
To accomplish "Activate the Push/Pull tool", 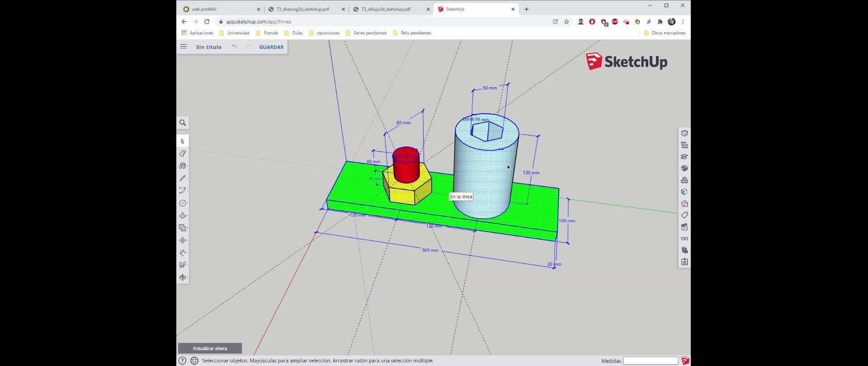I will [183, 216].
